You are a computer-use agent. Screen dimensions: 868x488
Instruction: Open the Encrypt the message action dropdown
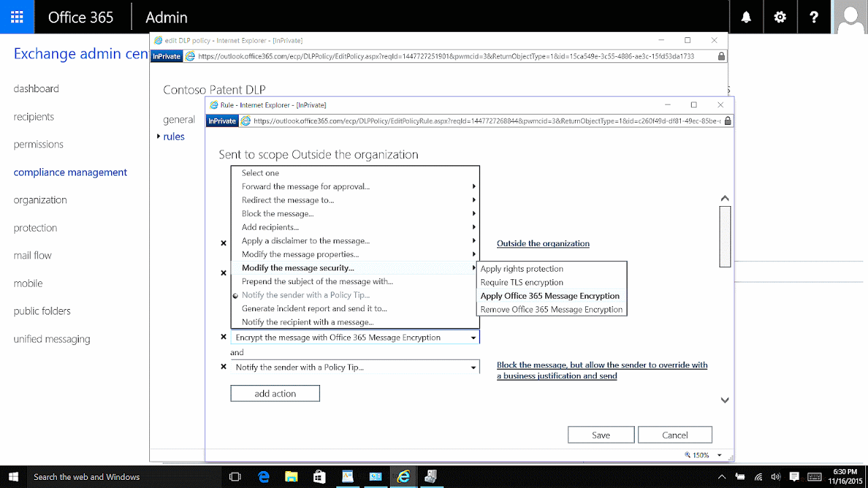click(x=473, y=338)
